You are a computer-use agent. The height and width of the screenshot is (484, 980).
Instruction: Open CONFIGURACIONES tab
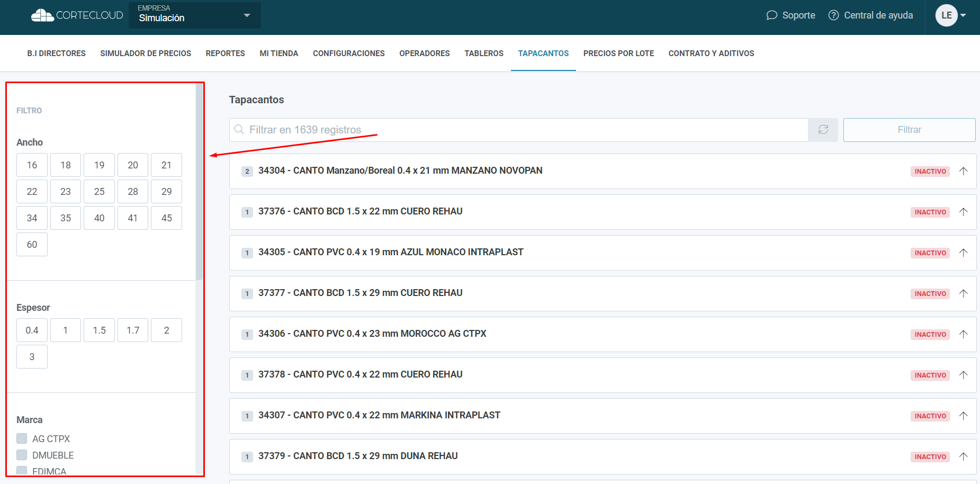(x=349, y=53)
